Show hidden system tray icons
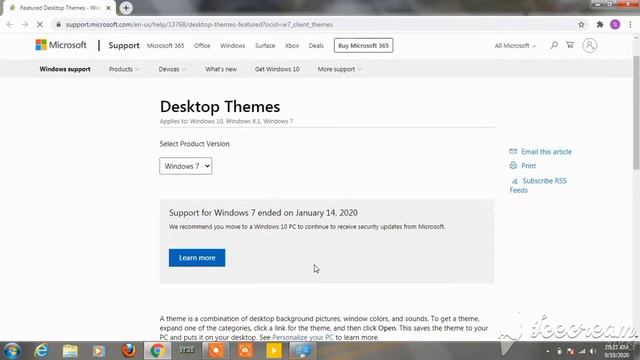The image size is (640, 360). pos(548,351)
